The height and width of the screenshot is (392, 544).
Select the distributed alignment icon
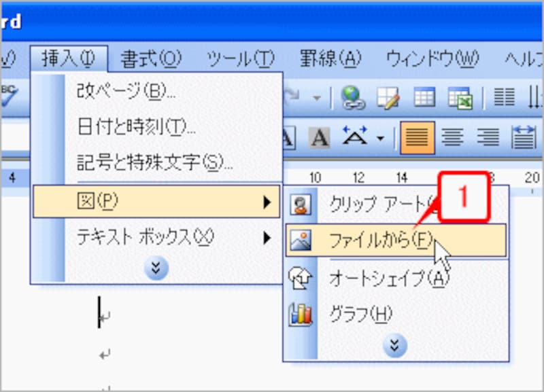click(524, 137)
